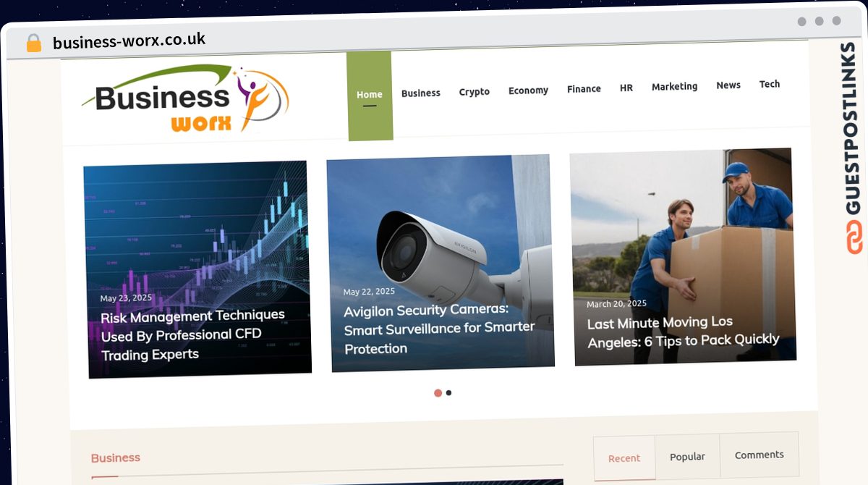Select Economy in the navigation bar
Screen dimensions: 868x485
[x=528, y=90]
